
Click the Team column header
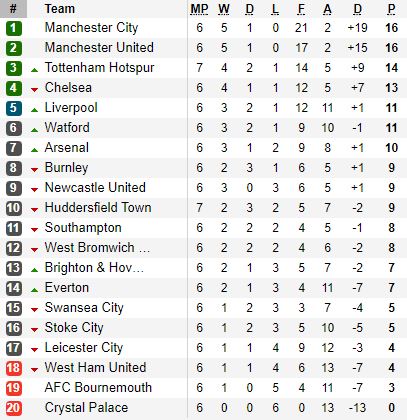tap(60, 9)
